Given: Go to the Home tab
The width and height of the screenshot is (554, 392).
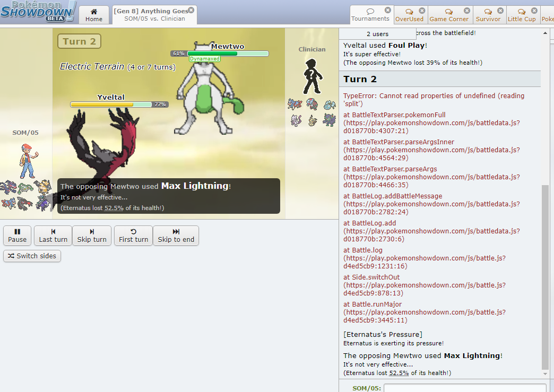Looking at the screenshot, I should (x=93, y=15).
